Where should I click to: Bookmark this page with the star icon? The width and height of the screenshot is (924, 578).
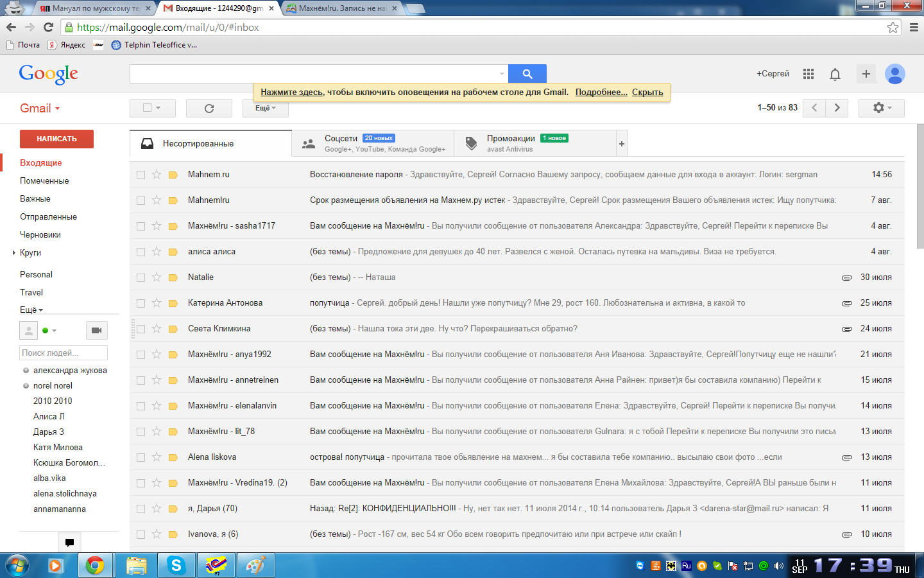pos(893,28)
